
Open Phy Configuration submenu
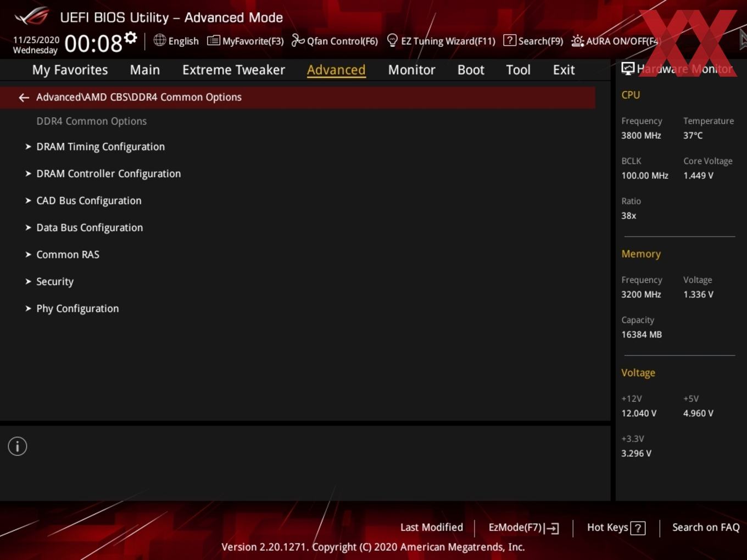point(77,309)
